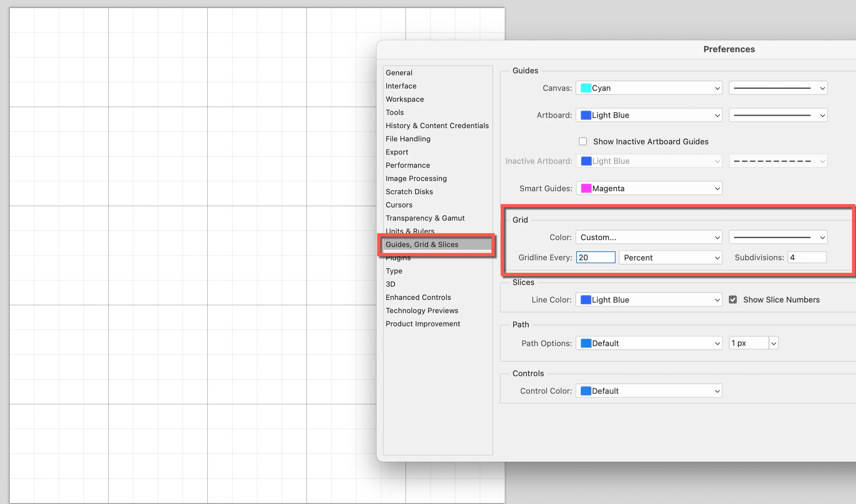Screen dimensions: 856x504
Task: Open Canvas guide line style dropdown
Action: (778, 88)
